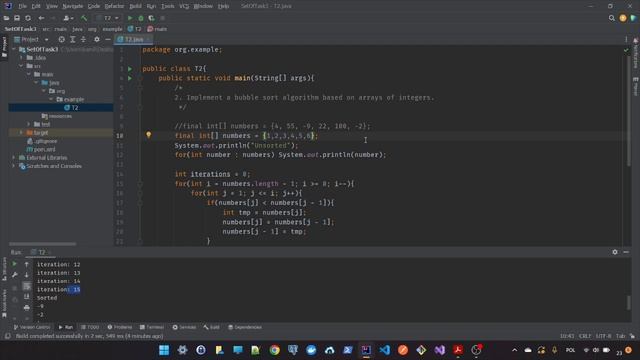Open the Refactor menu
This screenshot has width=640, height=360.
(x=114, y=6)
